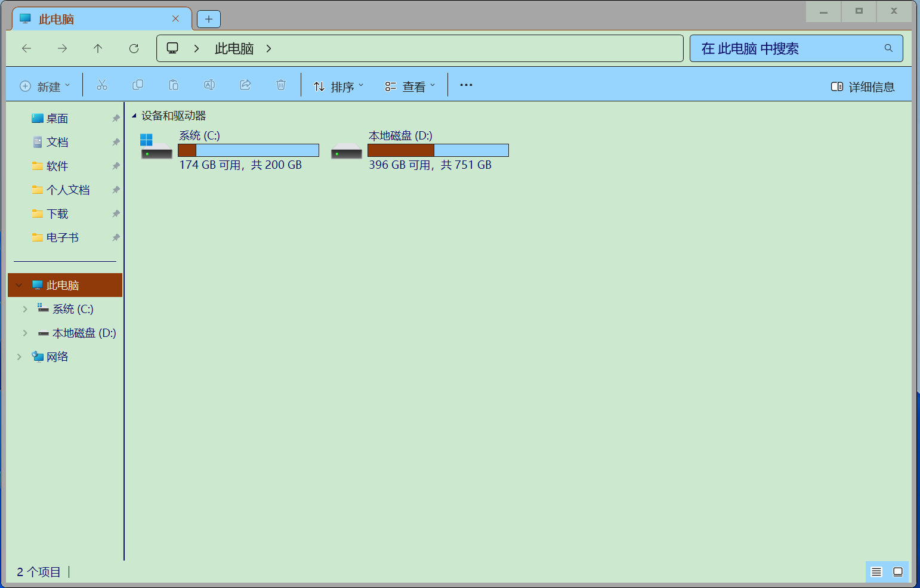
Task: Click the 本地磁盘 (D:) usage bar
Action: pyautogui.click(x=438, y=150)
